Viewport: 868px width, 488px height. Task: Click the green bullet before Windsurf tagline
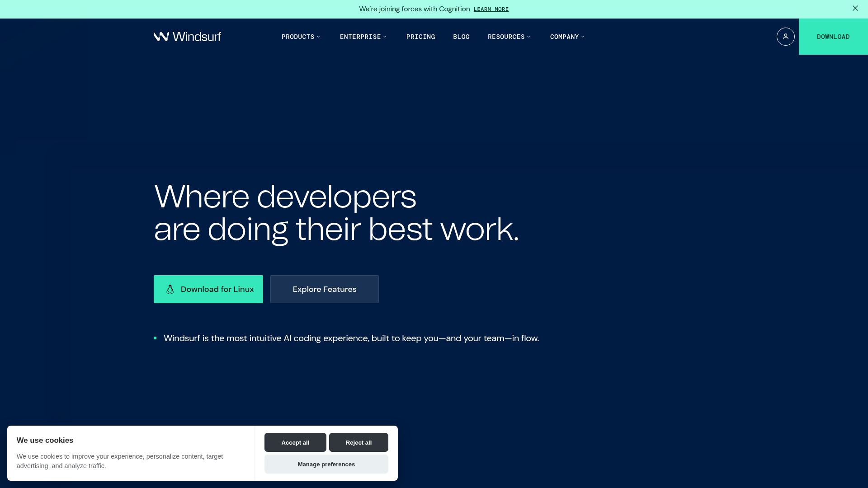[155, 338]
